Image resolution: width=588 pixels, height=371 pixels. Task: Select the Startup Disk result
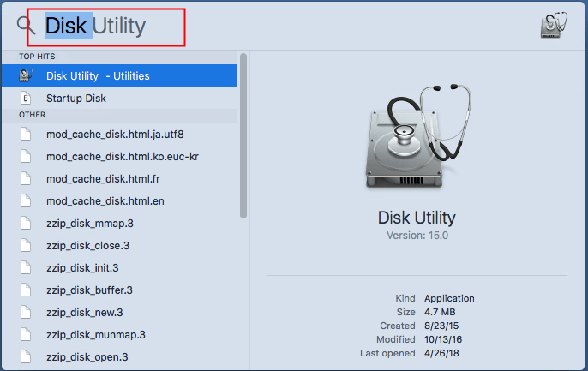click(x=119, y=99)
